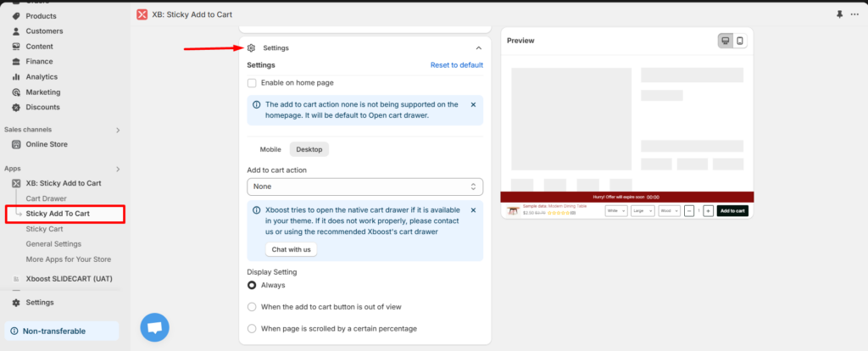The image size is (868, 351).
Task: Open Sticky Cart in the sidebar
Action: click(x=44, y=229)
